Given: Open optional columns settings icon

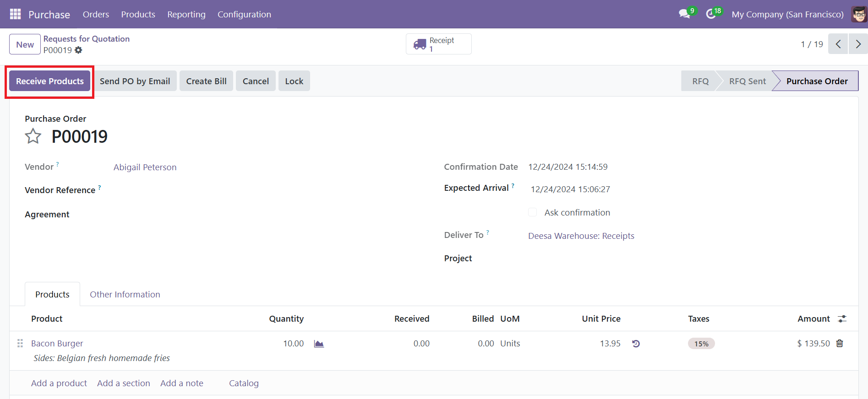Looking at the screenshot, I should click(842, 319).
